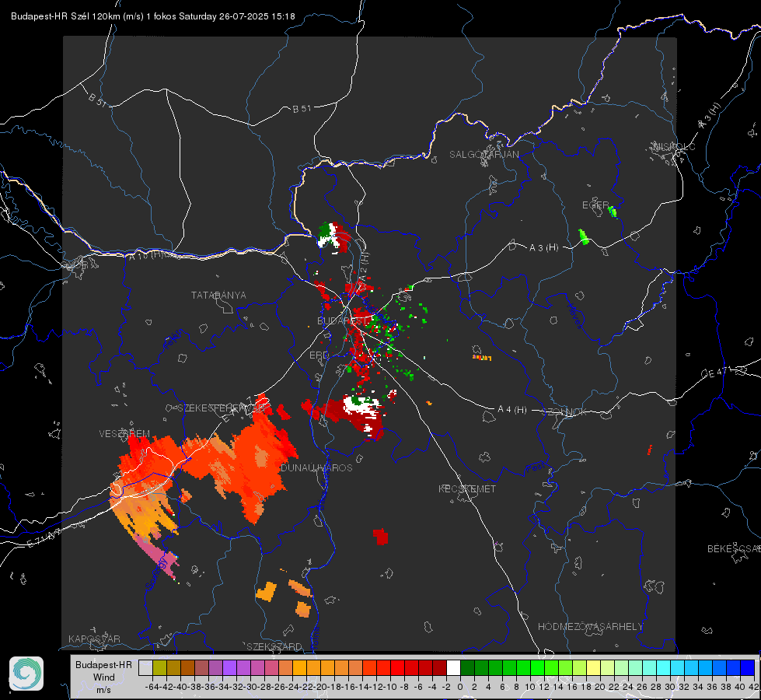Image resolution: width=761 pixels, height=700 pixels.
Task: Click the HÓDMEZŐVÁSÁRHELY city label
Action: click(x=590, y=627)
